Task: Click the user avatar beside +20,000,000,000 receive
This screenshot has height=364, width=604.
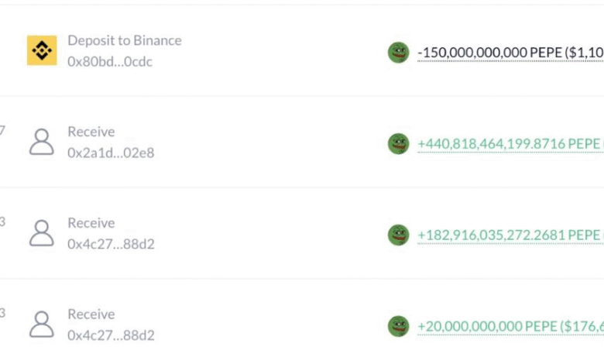Action: 42,325
